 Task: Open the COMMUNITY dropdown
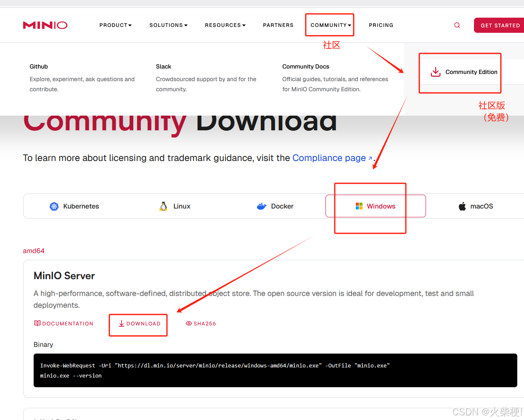click(329, 25)
